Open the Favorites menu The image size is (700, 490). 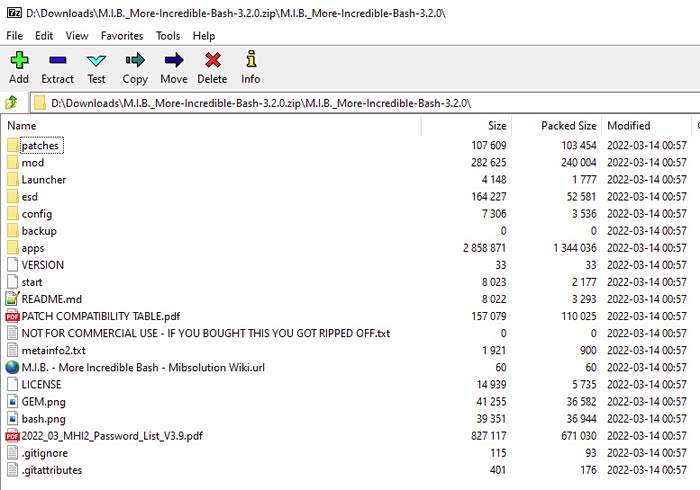121,35
